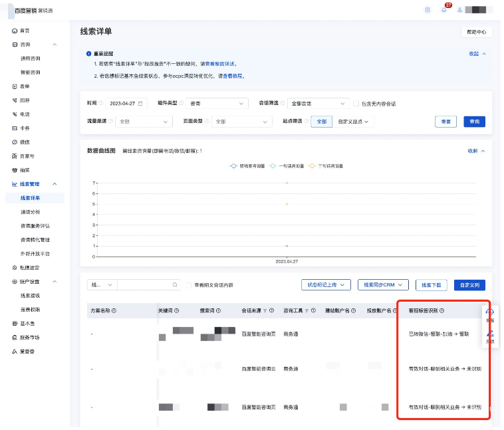Open the 状态标记上传 dropdown button
The height and width of the screenshot is (430, 504).
[x=326, y=284]
